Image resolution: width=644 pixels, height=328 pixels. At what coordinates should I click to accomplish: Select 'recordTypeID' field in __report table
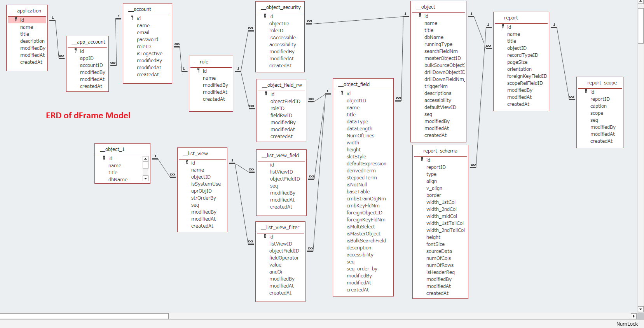[x=522, y=55]
